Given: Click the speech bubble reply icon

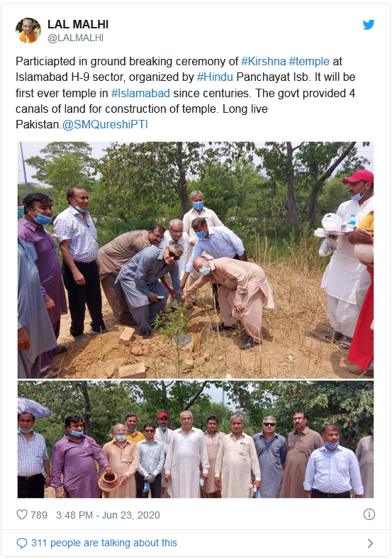Looking at the screenshot, I should pos(22,543).
